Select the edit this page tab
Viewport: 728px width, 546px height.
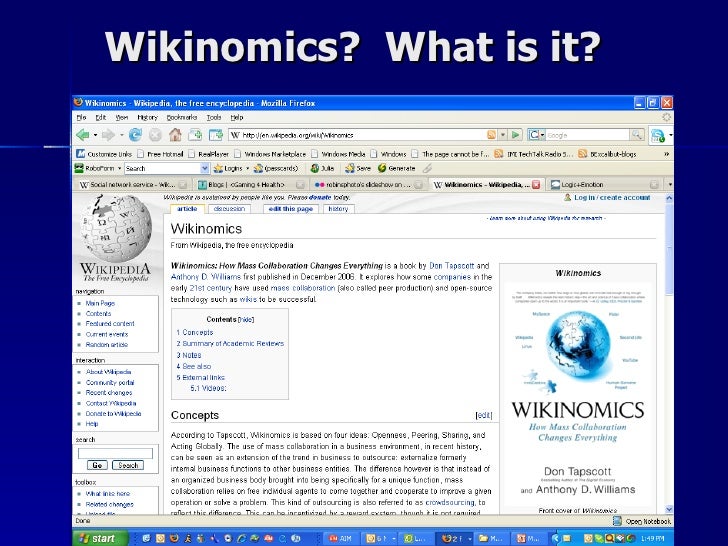291,209
